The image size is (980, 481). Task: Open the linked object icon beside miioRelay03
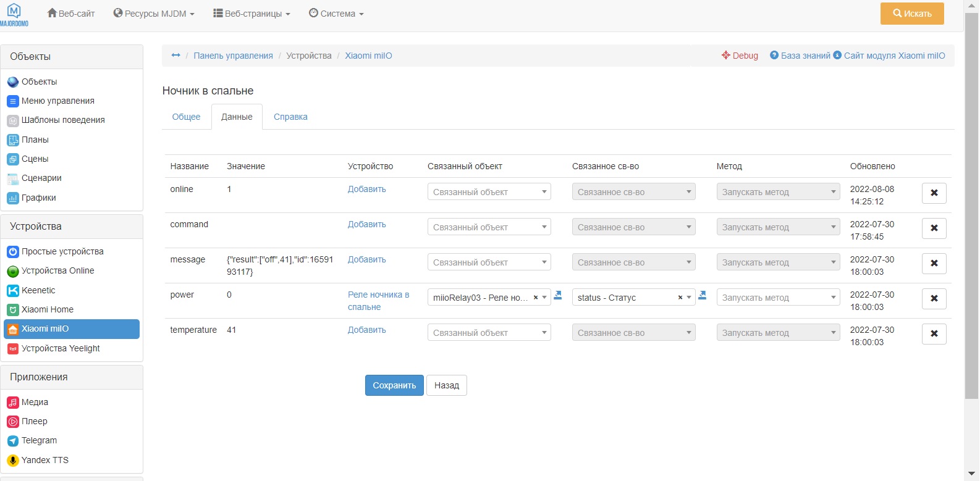tap(558, 296)
